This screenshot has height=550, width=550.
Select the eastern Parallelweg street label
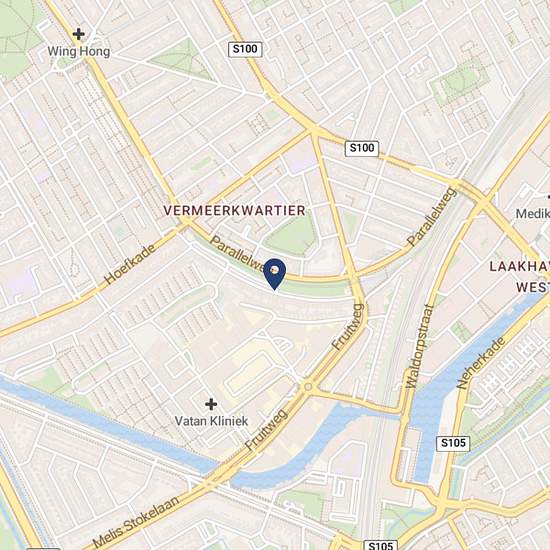(432, 216)
